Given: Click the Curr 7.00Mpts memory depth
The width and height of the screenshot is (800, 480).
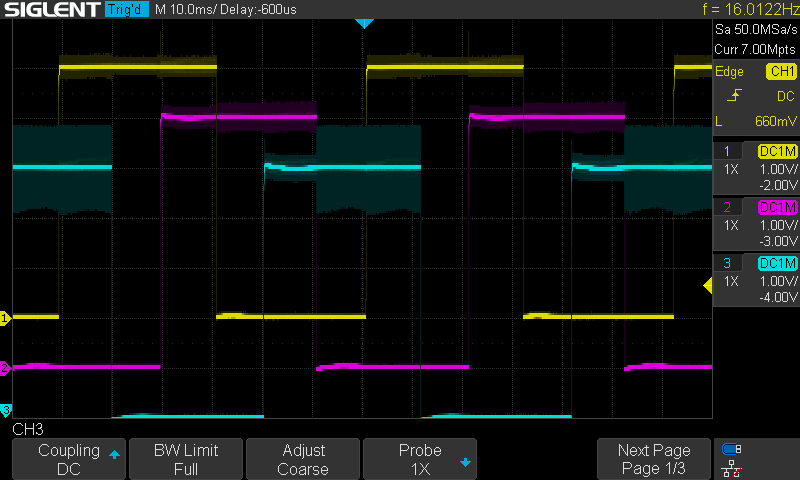Looking at the screenshot, I should pos(755,49).
